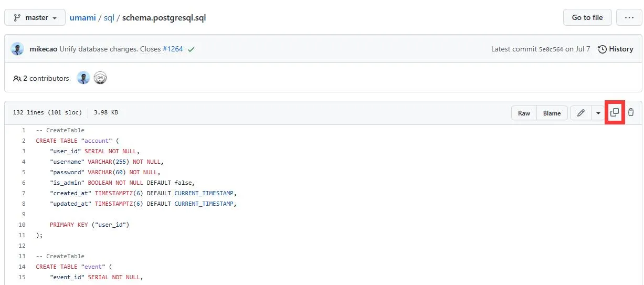This screenshot has width=644, height=285.
Task: Delete this file trash icon
Action: (631, 112)
